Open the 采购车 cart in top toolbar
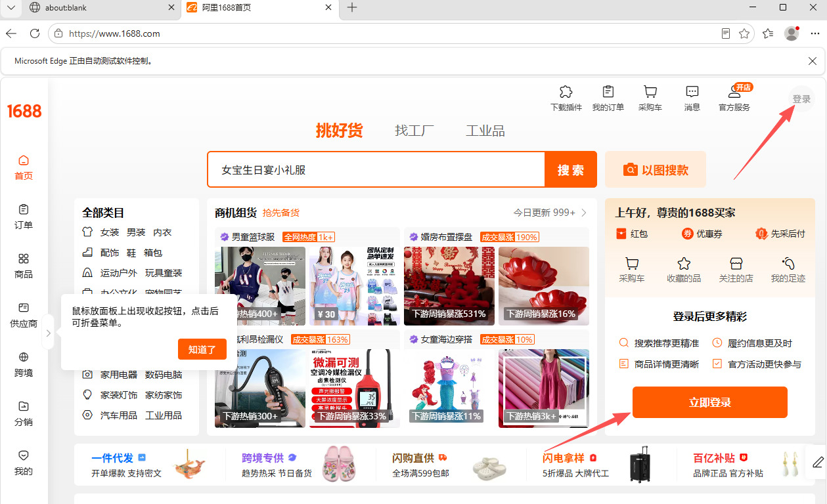Screen dimensions: 827x504 coord(650,98)
